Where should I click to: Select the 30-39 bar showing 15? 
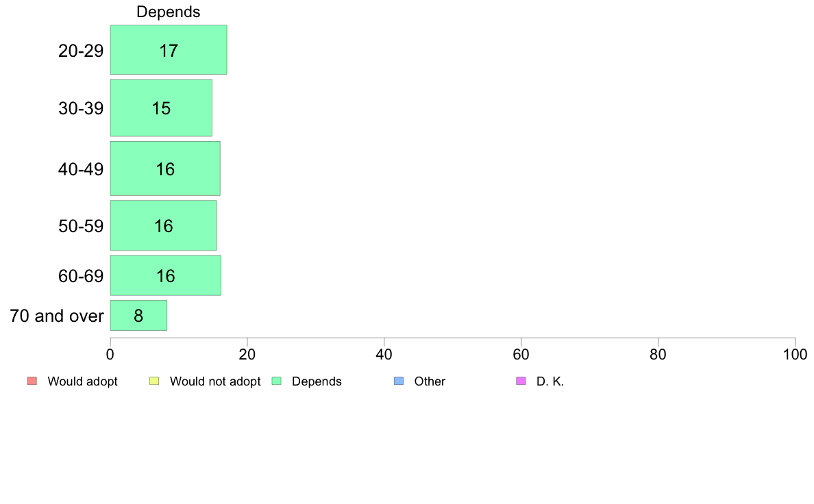click(x=161, y=108)
